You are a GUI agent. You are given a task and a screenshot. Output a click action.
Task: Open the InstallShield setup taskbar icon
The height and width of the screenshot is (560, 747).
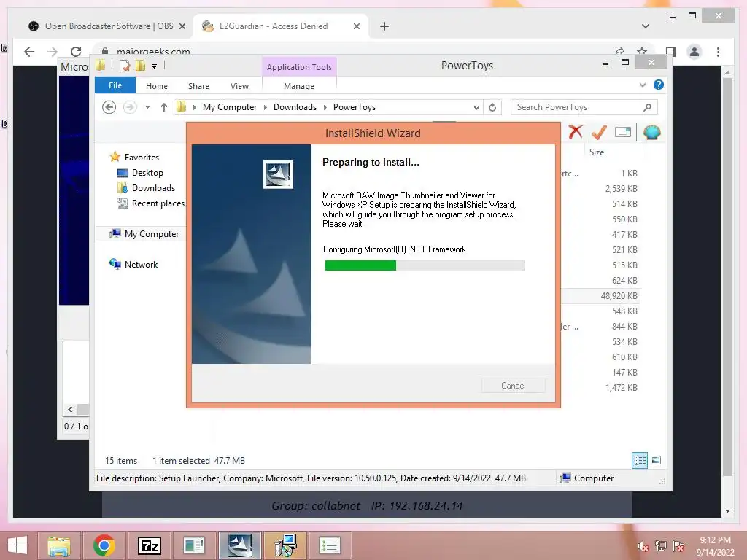(x=239, y=545)
